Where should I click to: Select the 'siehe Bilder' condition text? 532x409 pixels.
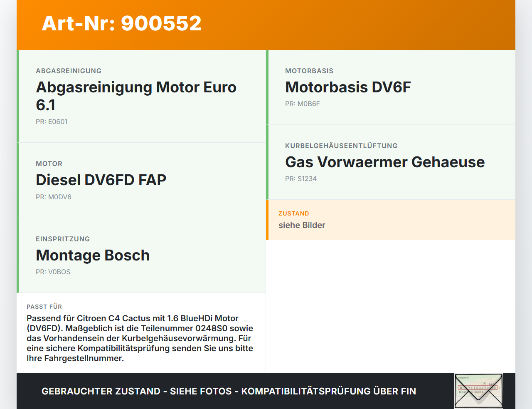coord(302,225)
